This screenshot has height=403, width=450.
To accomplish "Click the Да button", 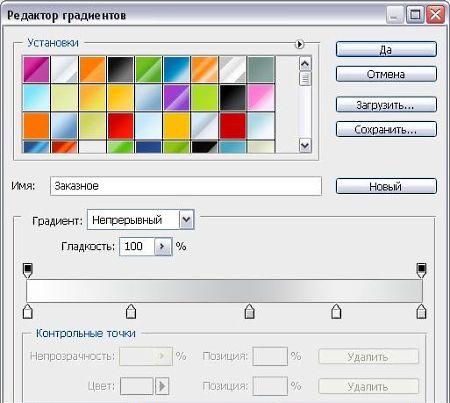I will 386,49.
